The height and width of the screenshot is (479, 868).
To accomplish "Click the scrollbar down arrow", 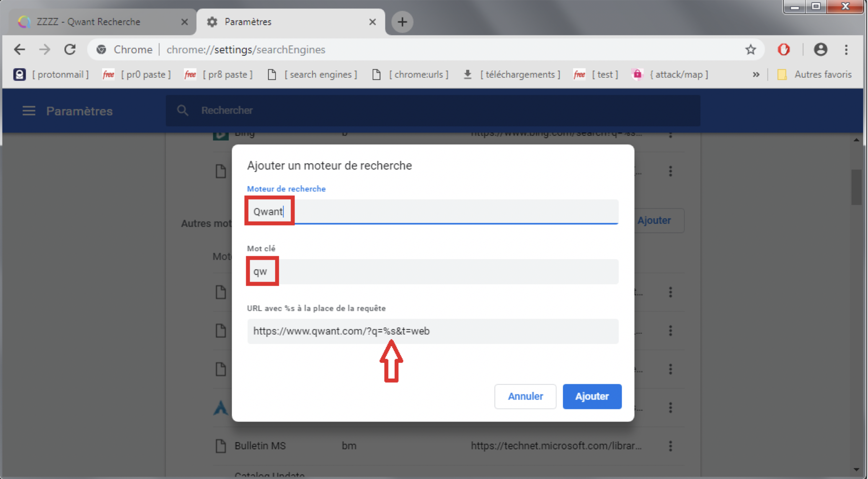I will (x=856, y=470).
